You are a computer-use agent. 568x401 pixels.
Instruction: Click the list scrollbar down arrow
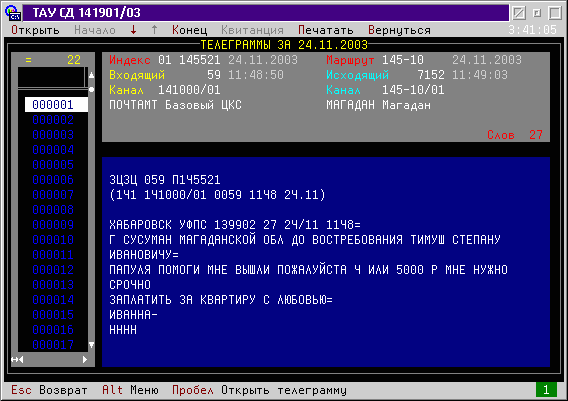(91, 345)
